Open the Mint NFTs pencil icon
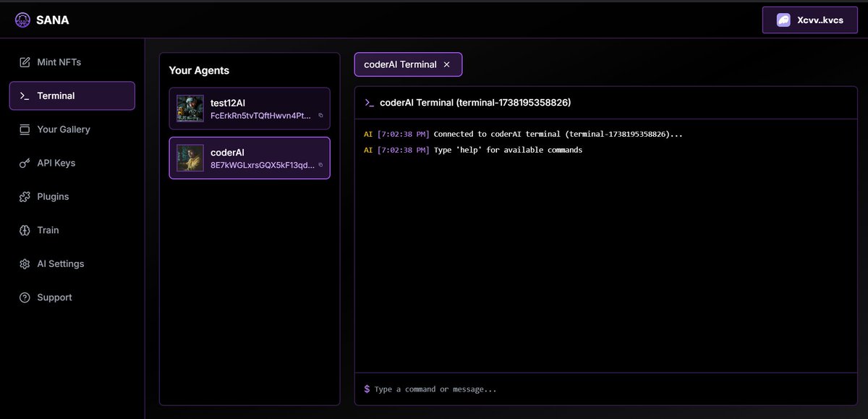Viewport: 868px width, 419px height. tap(24, 62)
